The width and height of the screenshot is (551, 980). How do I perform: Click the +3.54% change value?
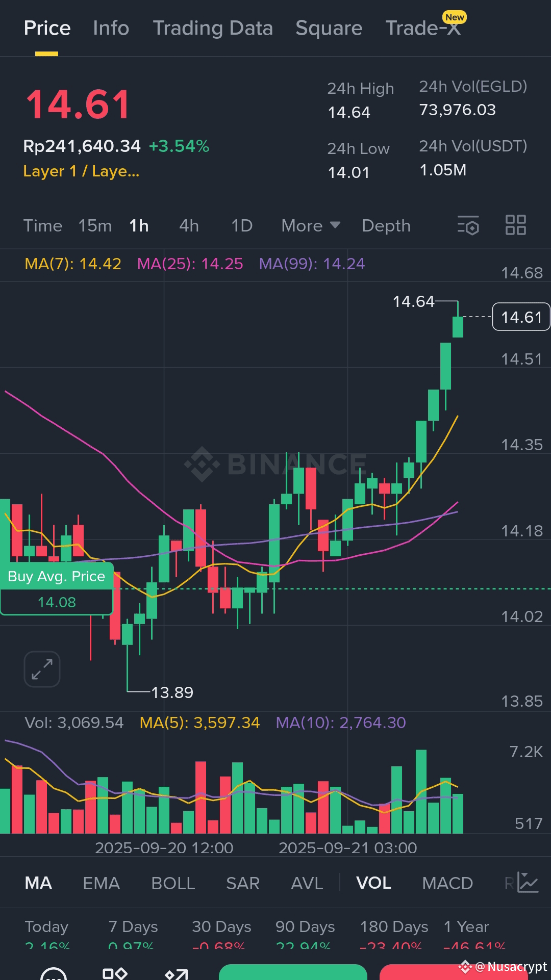(x=179, y=146)
